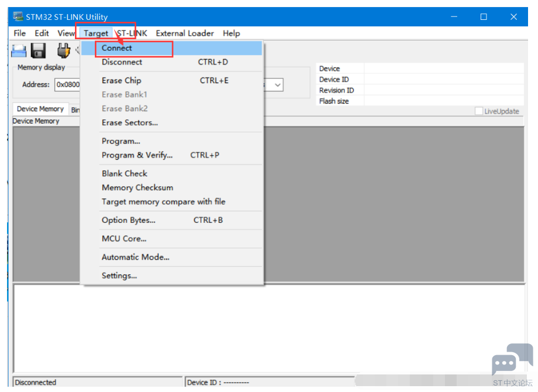The image size is (538, 392).
Task: Close the ST-LINK Utility window
Action: tap(513, 17)
